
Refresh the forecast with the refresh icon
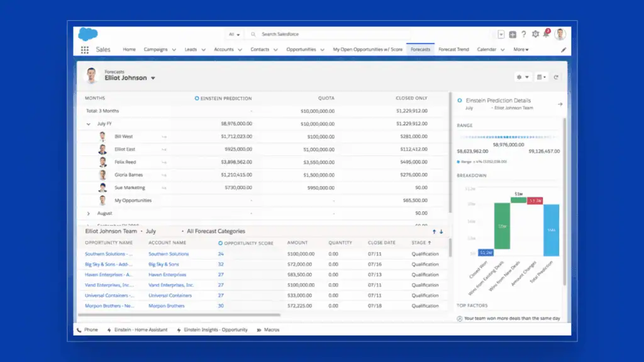557,77
